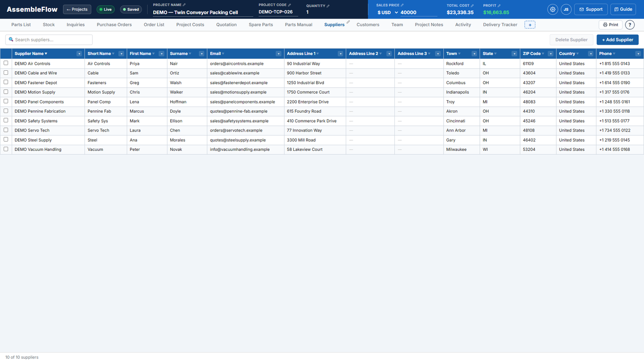Click the Add Supplier button
The image size is (644, 362).
(x=617, y=40)
